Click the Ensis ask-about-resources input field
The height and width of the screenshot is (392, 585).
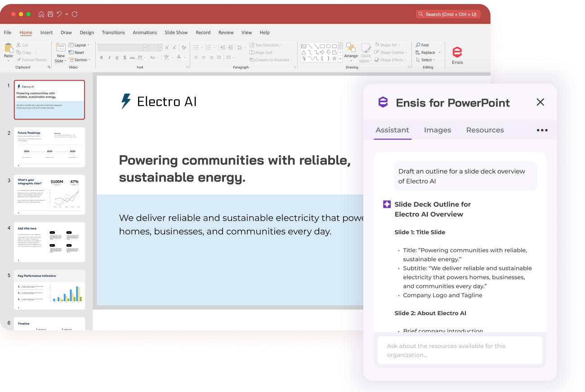click(x=460, y=350)
